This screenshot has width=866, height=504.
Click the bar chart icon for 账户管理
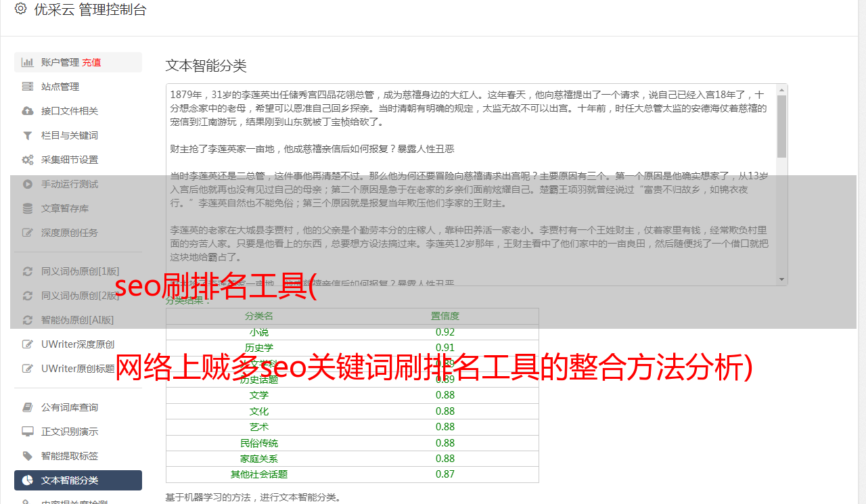[28, 62]
